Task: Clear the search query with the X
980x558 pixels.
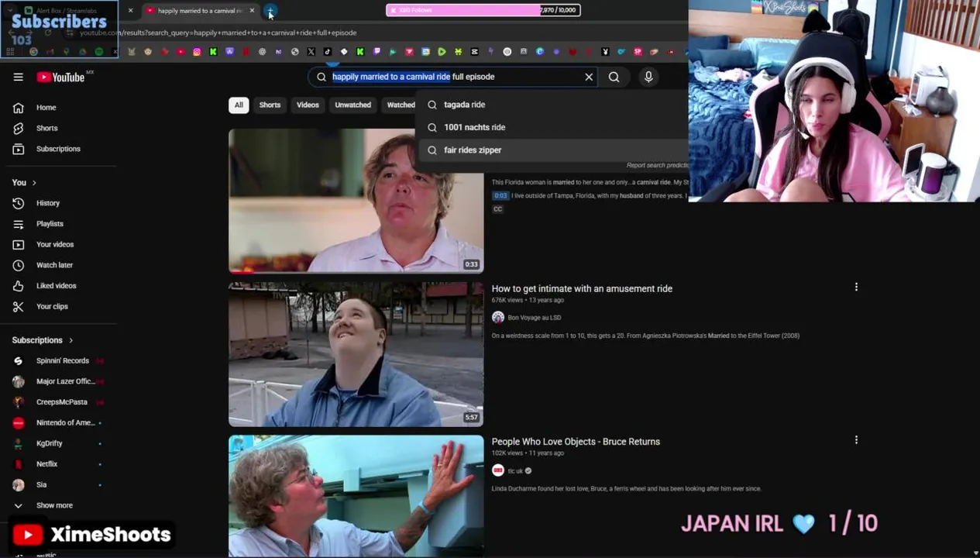Action: point(589,77)
